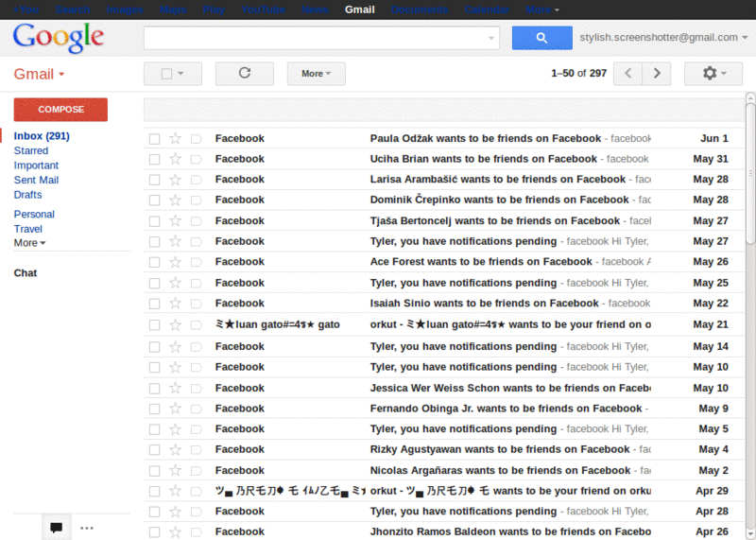Star the Isaiah Sinio email
The image size is (756, 540).
(x=176, y=304)
